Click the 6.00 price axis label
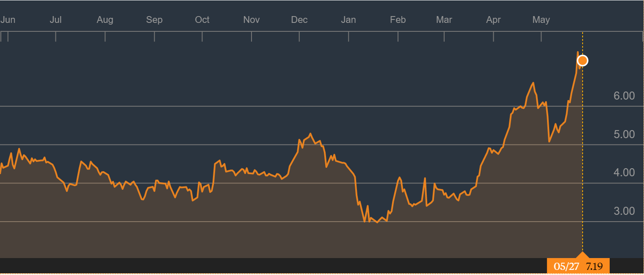This screenshot has width=644, height=275. click(x=624, y=96)
